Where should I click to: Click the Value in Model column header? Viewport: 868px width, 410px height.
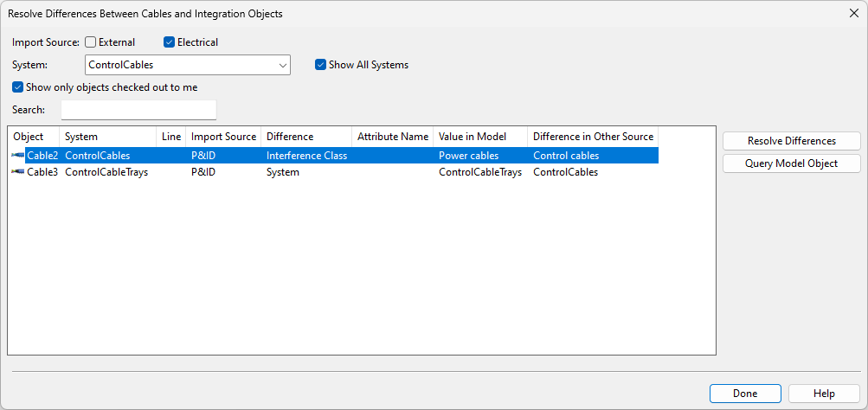[x=479, y=137]
